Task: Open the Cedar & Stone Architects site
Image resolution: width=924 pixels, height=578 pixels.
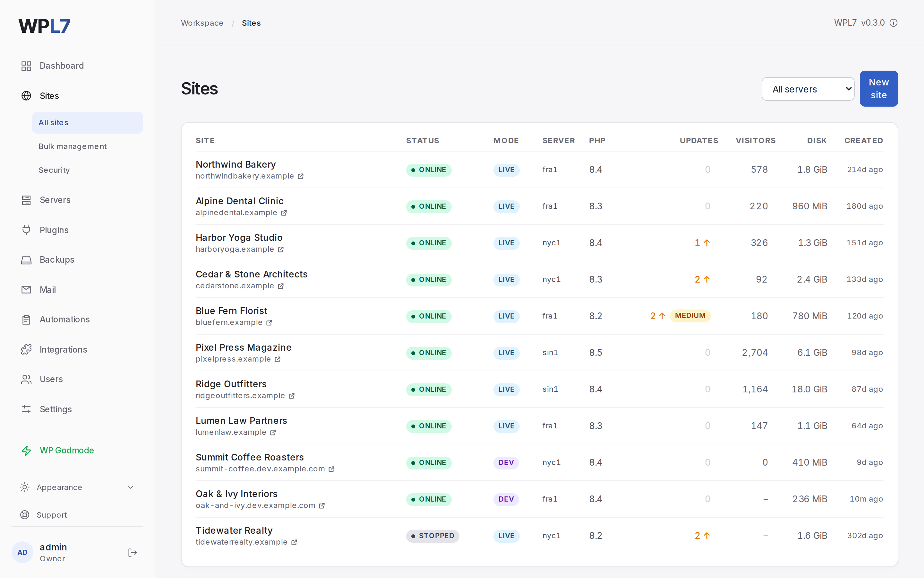Action: pos(252,274)
